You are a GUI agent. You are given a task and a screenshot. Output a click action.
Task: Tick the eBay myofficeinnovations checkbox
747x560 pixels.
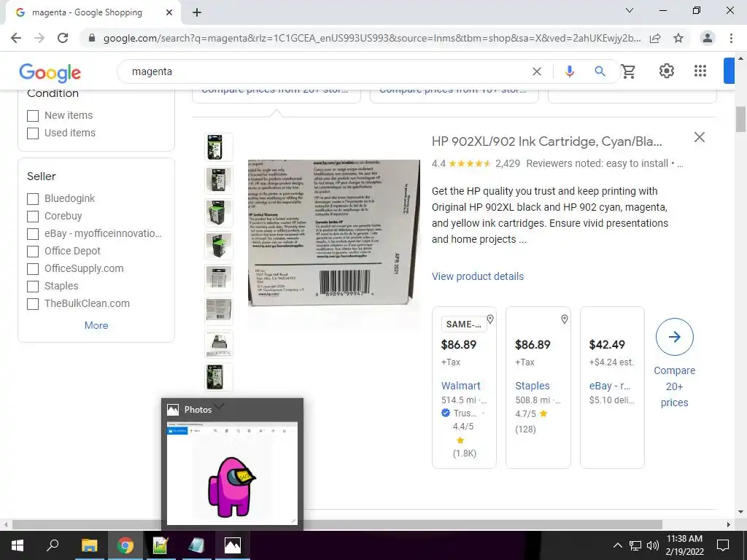tap(33, 234)
